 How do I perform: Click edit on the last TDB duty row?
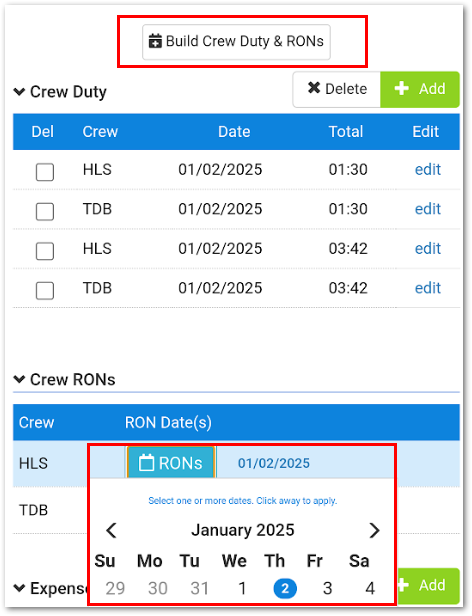click(x=428, y=288)
